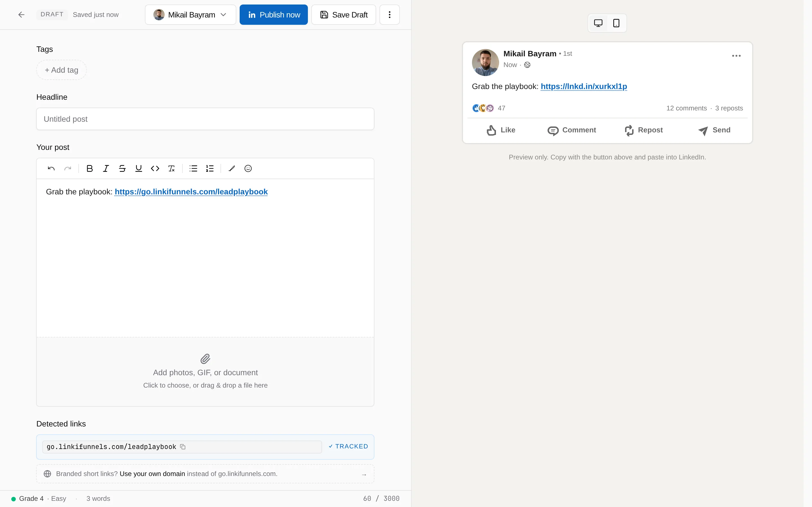The image size is (812, 507).
Task: Toggle bold formatting in the editor toolbar
Action: (x=89, y=168)
